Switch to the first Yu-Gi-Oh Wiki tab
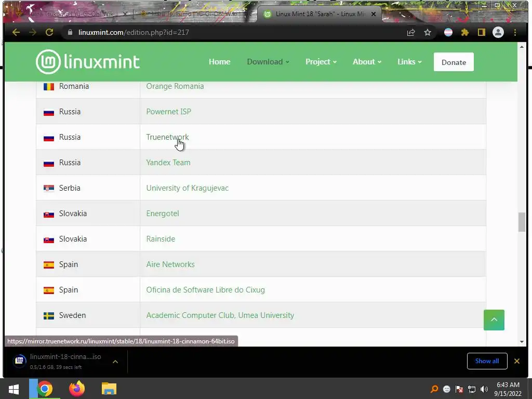 [70, 14]
